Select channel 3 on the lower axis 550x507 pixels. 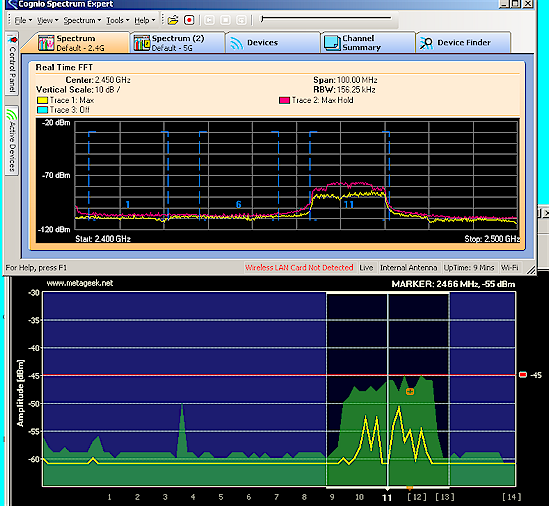(x=165, y=497)
